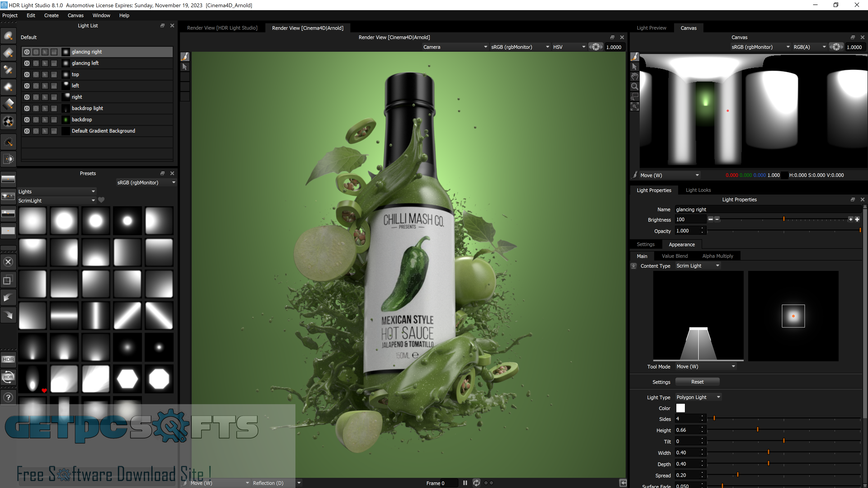Click the curved undo arrow icon

8,297
